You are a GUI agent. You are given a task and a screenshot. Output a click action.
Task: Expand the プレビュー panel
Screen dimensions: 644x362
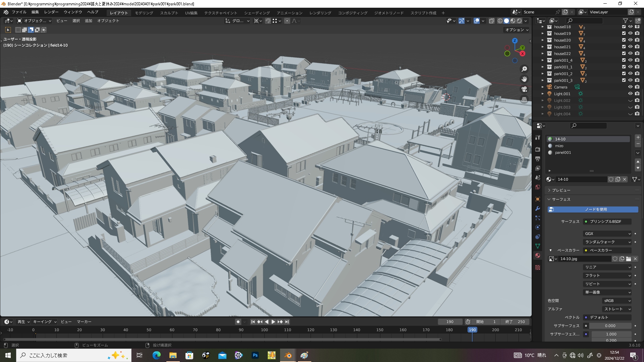click(x=561, y=190)
